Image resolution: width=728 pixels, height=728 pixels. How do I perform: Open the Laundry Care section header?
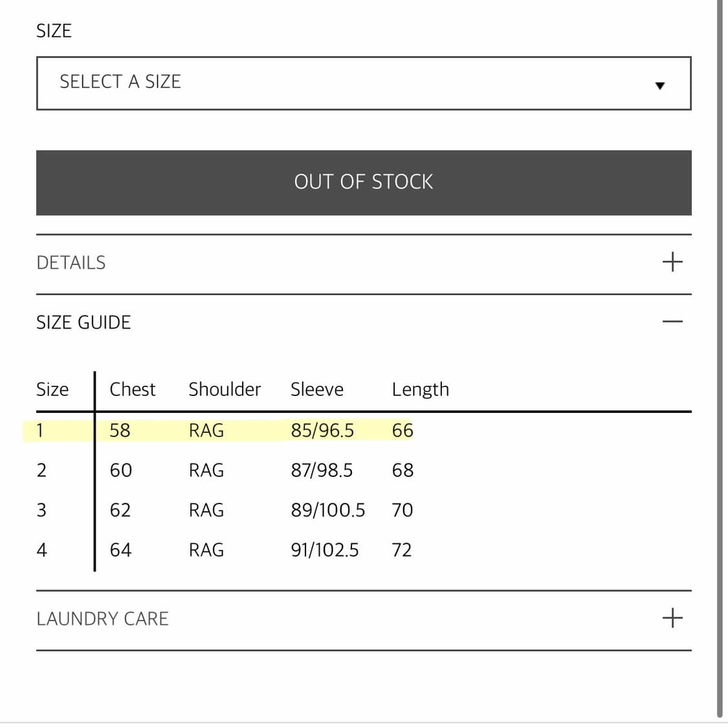[x=102, y=619]
